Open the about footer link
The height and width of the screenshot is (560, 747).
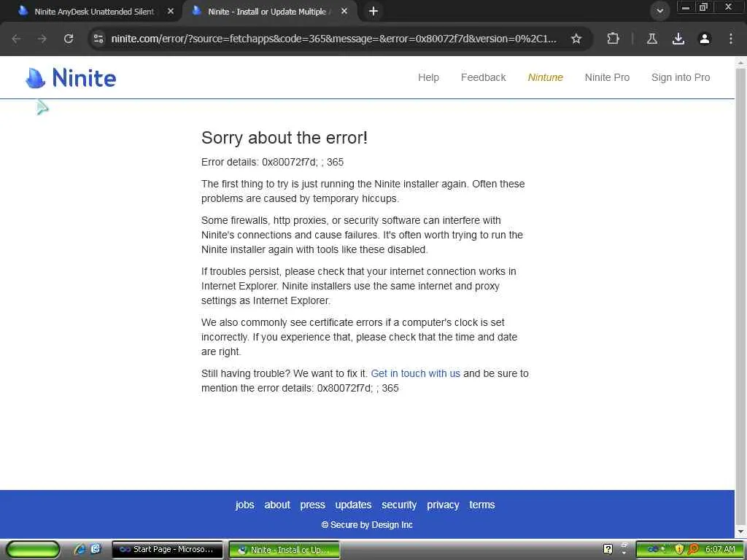pos(277,505)
